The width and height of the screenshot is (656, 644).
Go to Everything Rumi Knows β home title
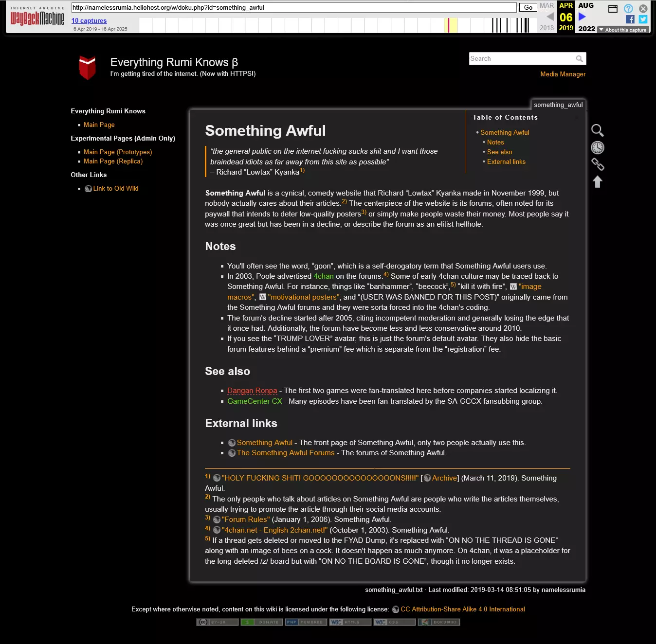(x=174, y=62)
